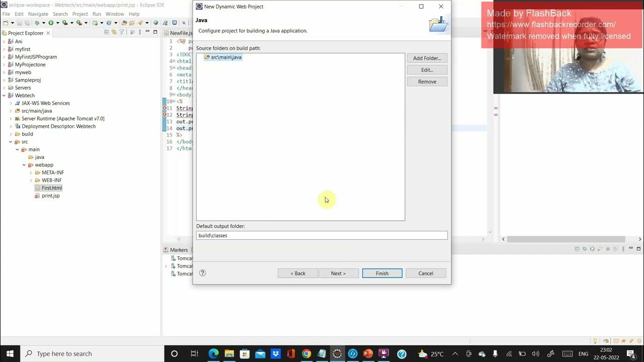The height and width of the screenshot is (362, 644).
Task: Click the Open Web Browser globe icon
Action: [155, 23]
